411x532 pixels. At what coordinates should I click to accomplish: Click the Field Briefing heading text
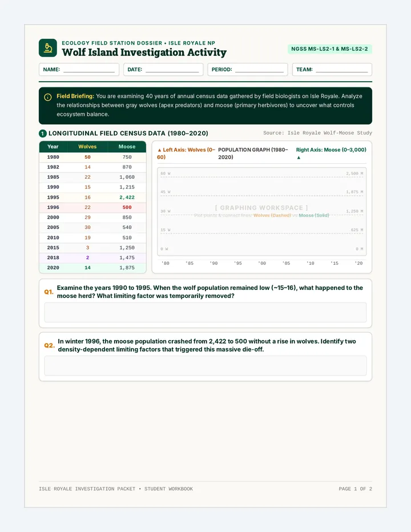[75, 96]
